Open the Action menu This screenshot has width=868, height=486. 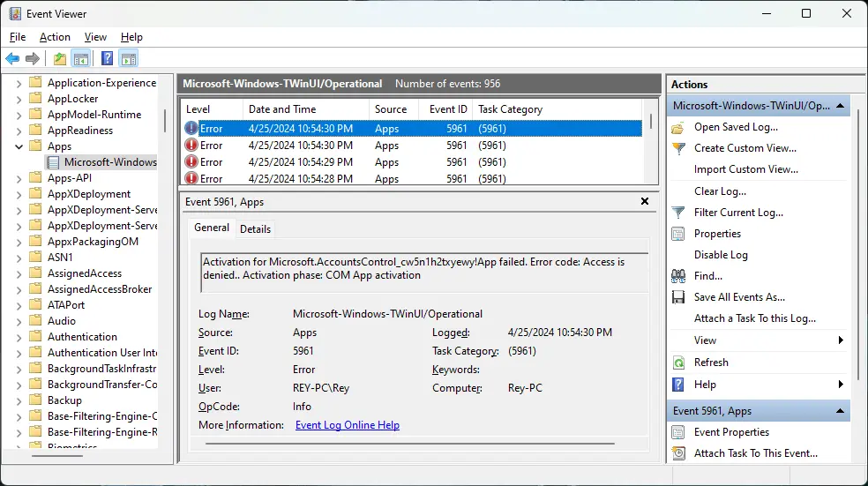tap(55, 37)
